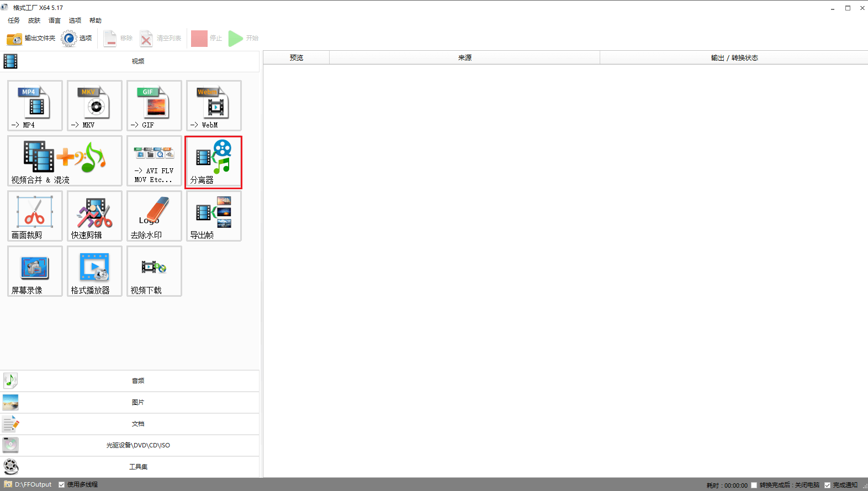Open the GIF conversion tool
Viewport: 868px width, 491px height.
(x=154, y=105)
